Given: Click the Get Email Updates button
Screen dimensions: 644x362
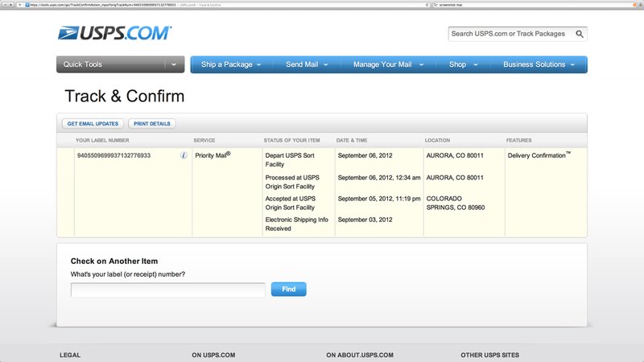Looking at the screenshot, I should click(x=93, y=124).
